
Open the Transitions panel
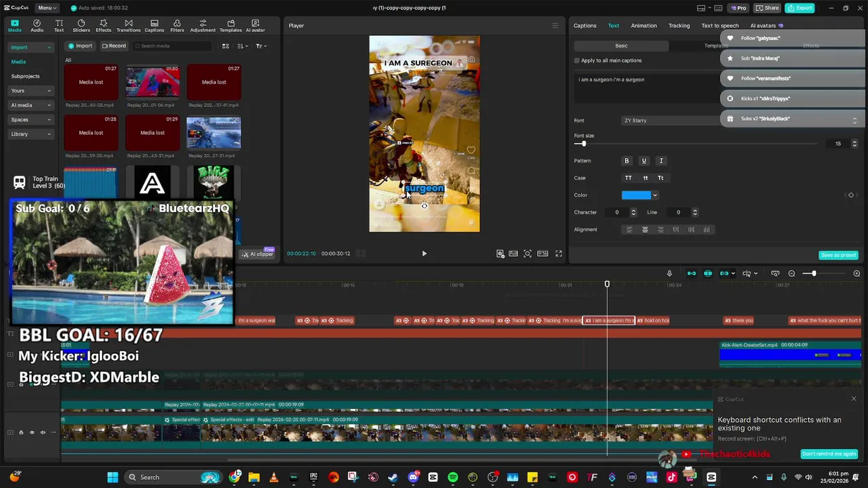[128, 26]
